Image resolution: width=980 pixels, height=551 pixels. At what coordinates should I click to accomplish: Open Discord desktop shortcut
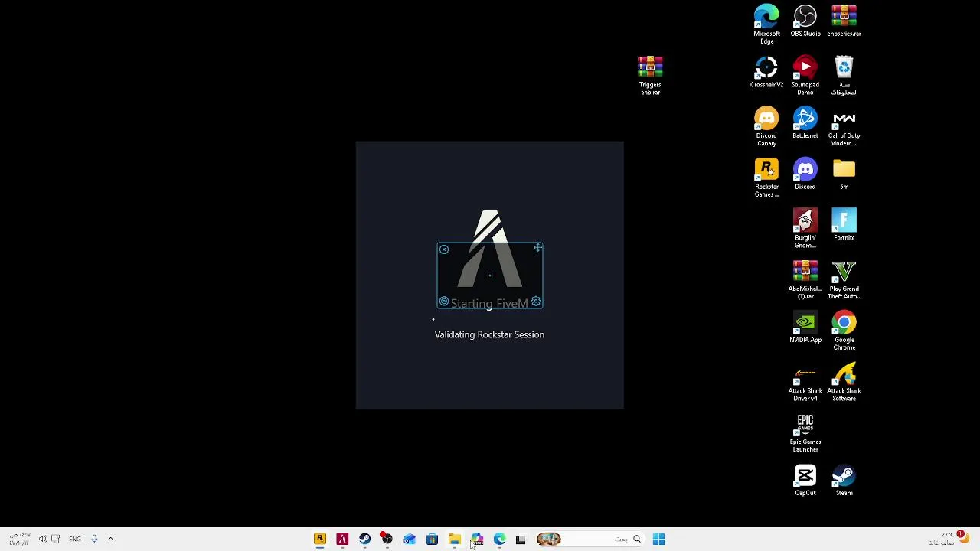pyautogui.click(x=805, y=174)
